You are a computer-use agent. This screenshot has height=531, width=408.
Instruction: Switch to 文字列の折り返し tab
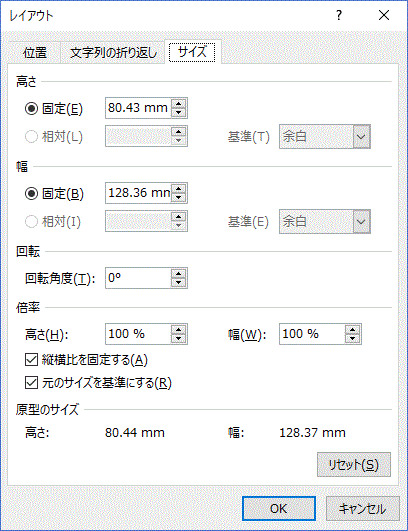113,53
